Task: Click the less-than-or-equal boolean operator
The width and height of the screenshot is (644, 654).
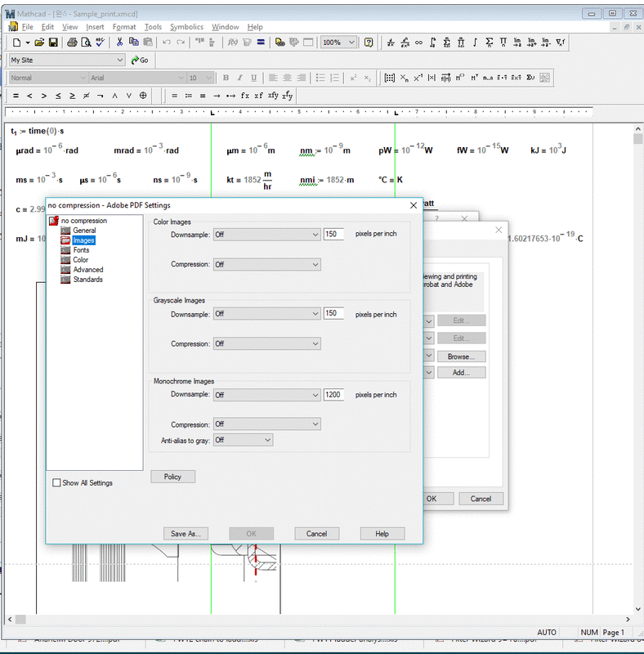Action: pos(58,96)
